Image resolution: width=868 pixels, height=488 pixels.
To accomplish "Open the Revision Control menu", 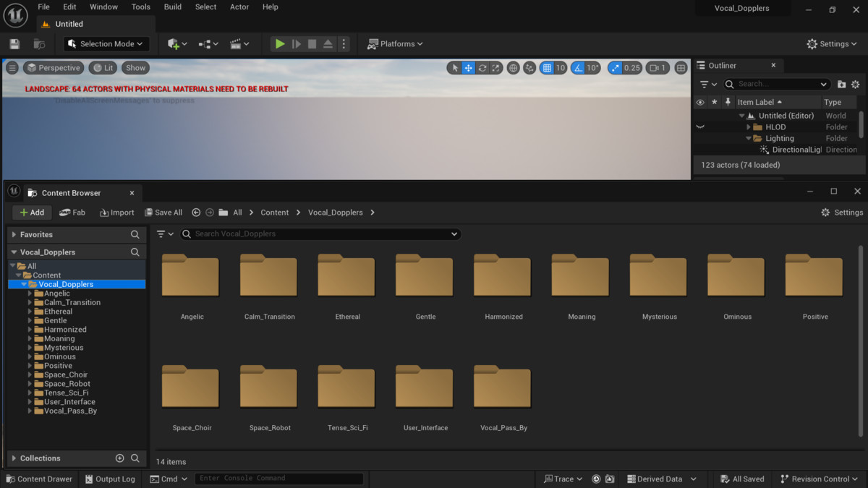I will point(820,479).
